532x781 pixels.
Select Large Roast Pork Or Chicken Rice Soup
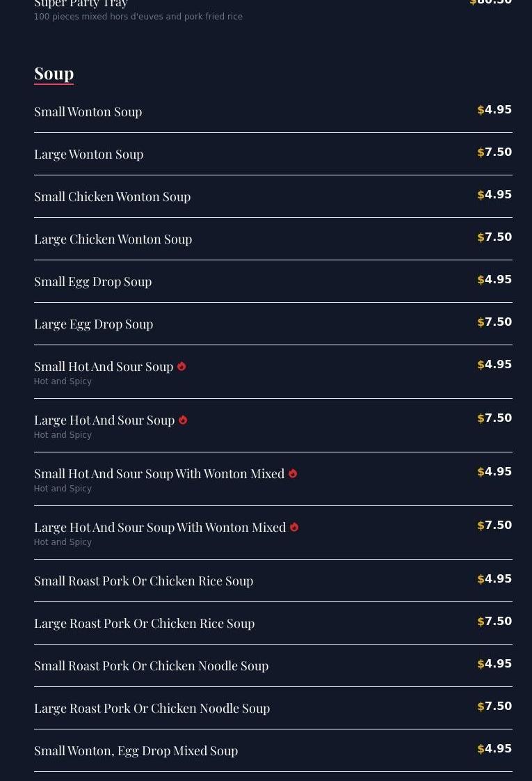pyautogui.click(x=144, y=623)
